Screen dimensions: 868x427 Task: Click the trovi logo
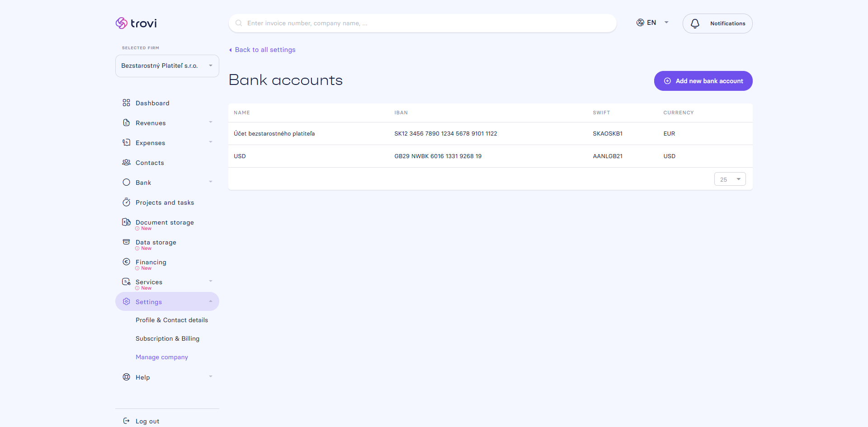[x=136, y=23]
